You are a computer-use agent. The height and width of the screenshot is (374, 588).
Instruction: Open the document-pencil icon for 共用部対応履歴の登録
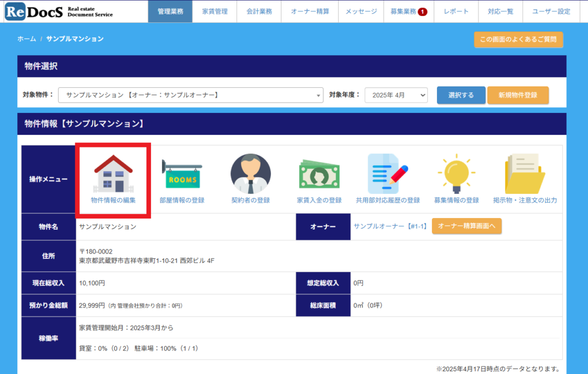pyautogui.click(x=388, y=174)
